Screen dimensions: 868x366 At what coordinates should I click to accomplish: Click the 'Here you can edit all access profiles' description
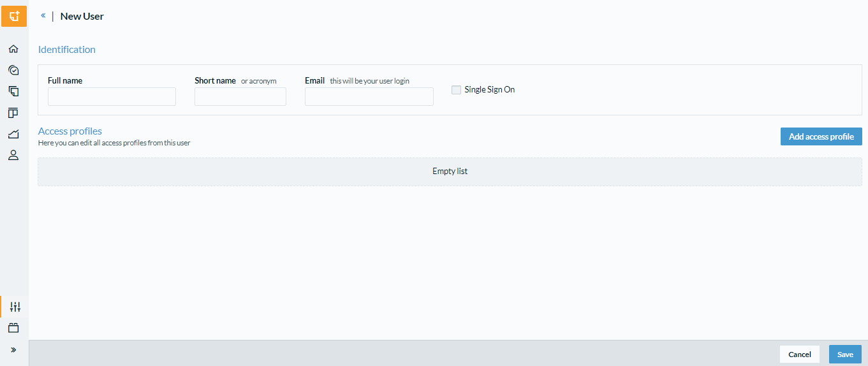(x=114, y=143)
